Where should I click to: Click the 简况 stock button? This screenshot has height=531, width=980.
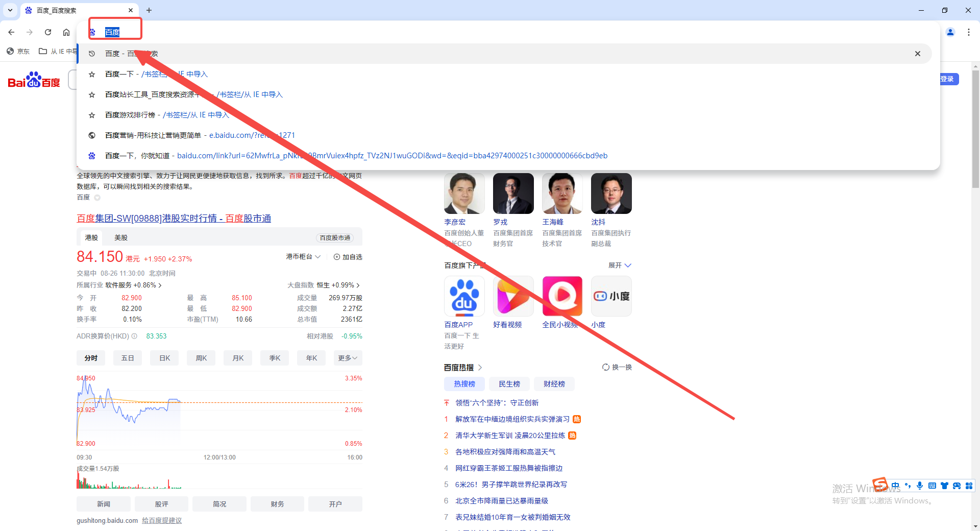(219, 504)
